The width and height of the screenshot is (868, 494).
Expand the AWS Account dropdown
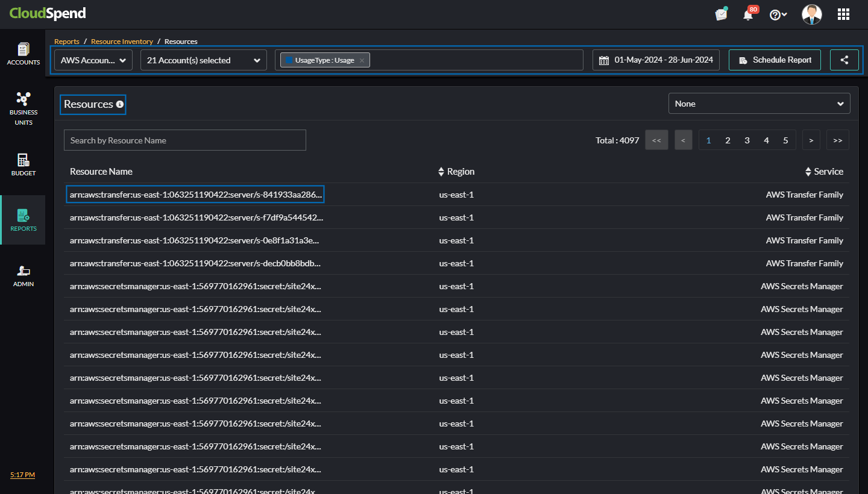point(93,60)
